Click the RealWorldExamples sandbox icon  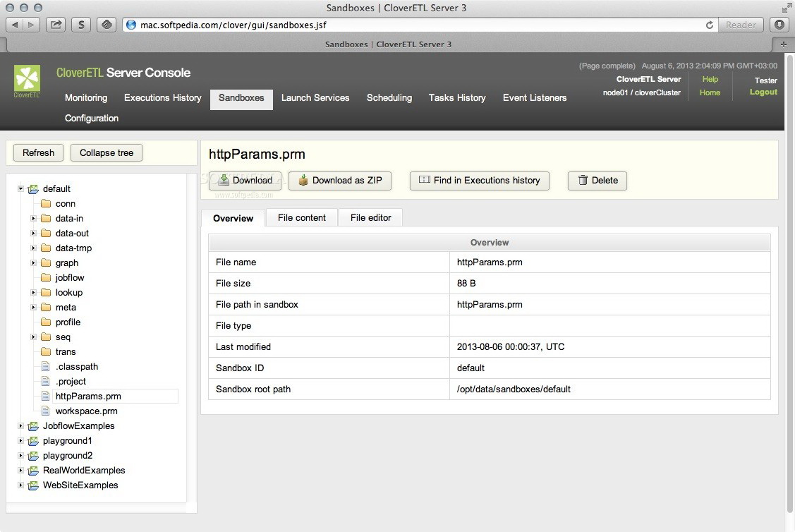pos(33,471)
